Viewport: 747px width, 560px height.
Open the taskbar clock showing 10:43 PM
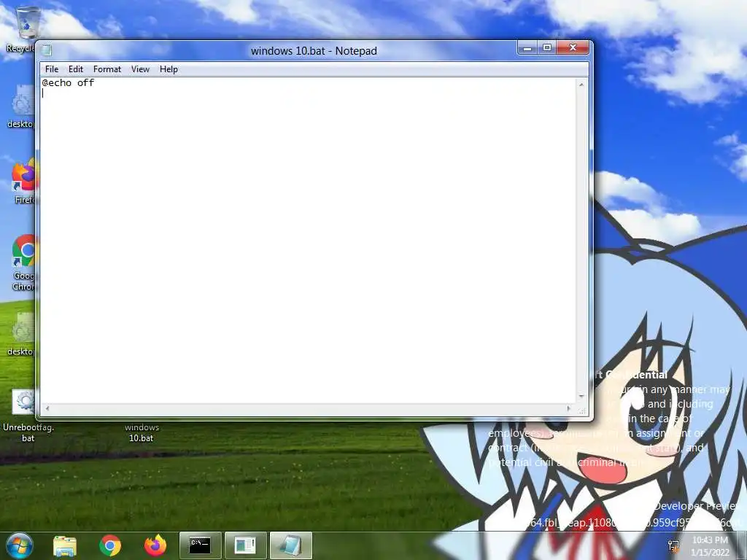(710, 546)
